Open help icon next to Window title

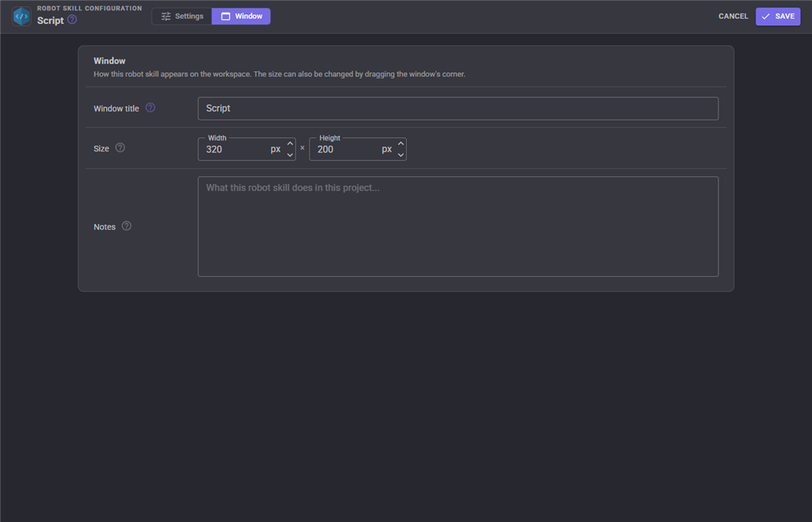click(150, 108)
